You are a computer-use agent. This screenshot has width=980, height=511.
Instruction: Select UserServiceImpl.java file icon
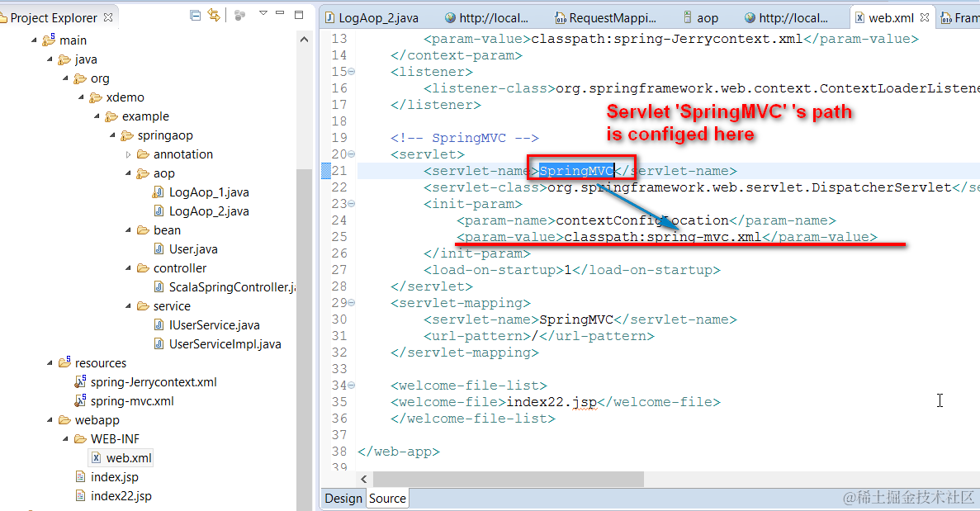coord(159,343)
